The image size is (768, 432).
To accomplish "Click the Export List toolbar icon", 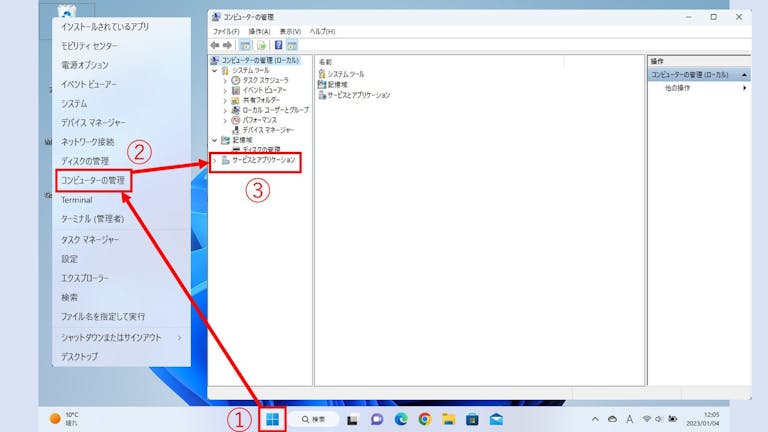I will click(x=262, y=46).
